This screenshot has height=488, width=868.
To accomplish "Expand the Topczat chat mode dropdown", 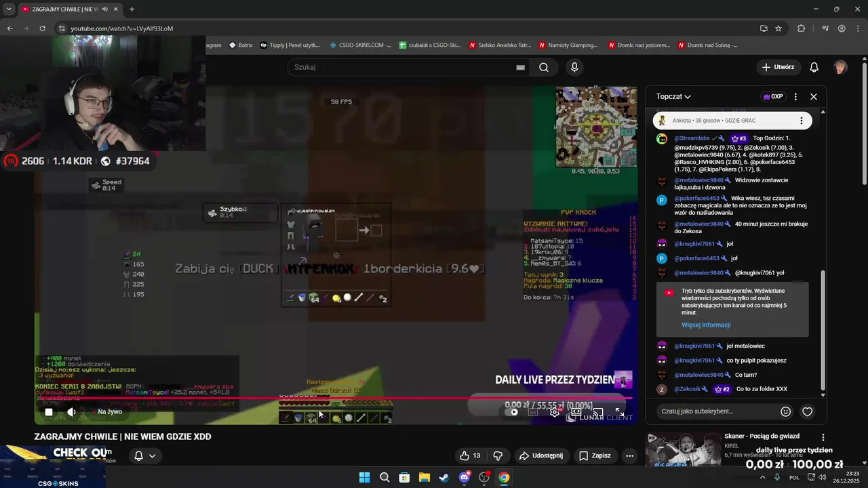I will (x=673, y=96).
